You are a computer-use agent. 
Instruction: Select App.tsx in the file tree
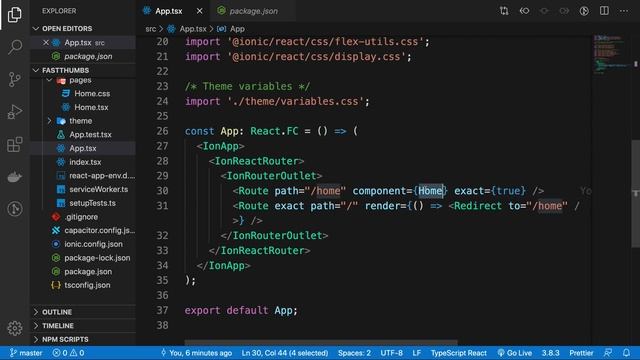click(x=83, y=148)
